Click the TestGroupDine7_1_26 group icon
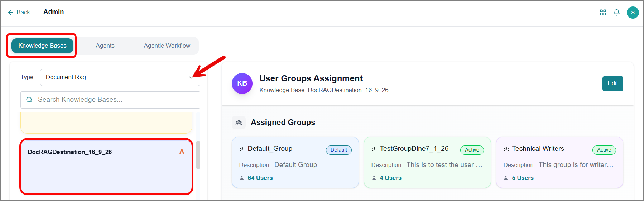This screenshot has width=644, height=201. coord(374,149)
